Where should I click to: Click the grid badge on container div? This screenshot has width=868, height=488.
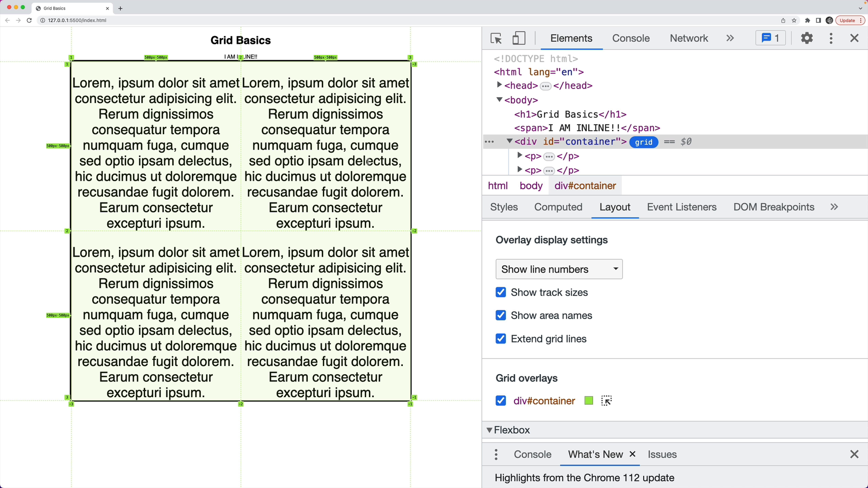[x=643, y=142]
